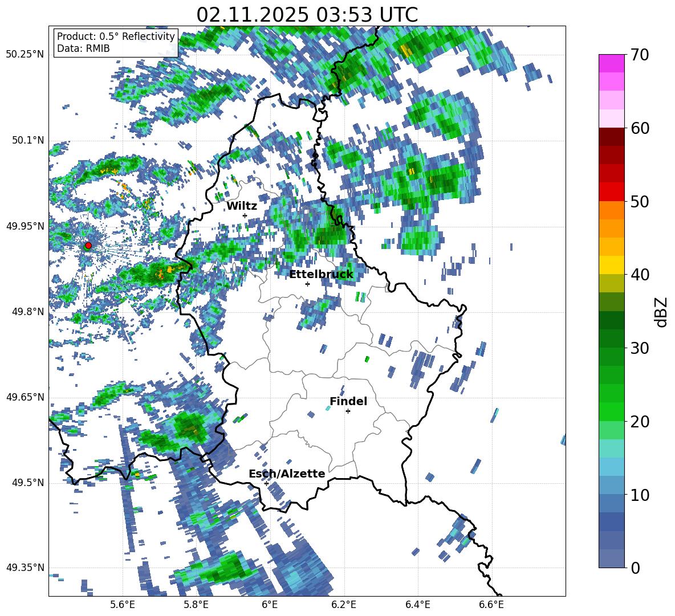Click the 5.8°E longitude label
The width and height of the screenshot is (675, 616).
[x=196, y=605]
